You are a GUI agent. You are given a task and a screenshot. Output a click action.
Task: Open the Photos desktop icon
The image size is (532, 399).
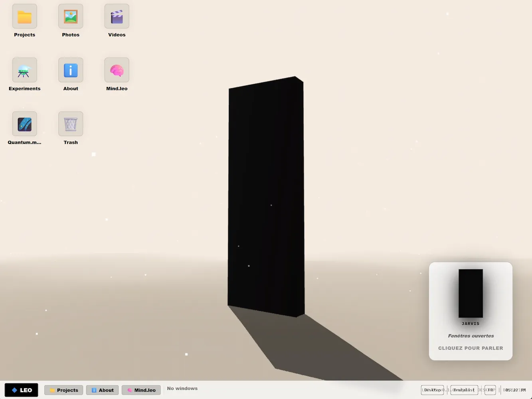point(71,17)
